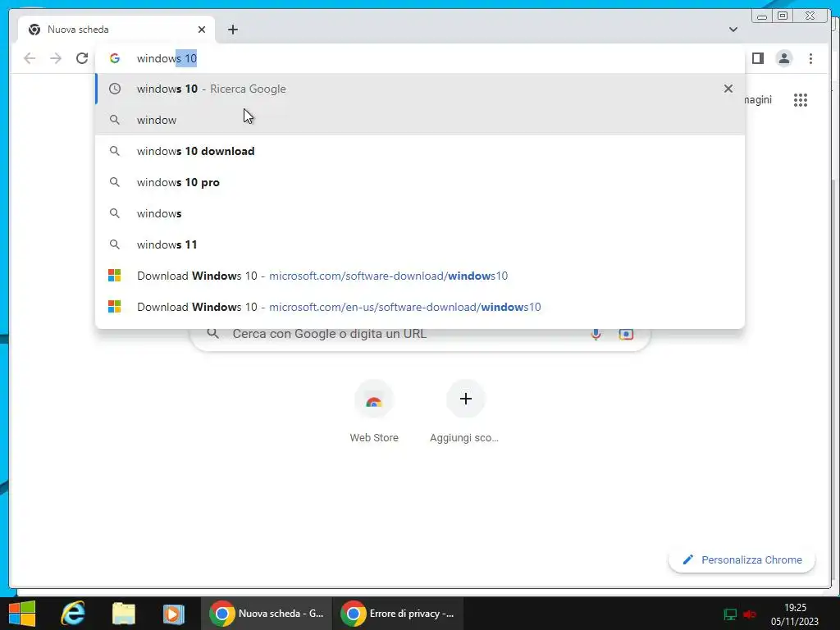Viewport: 840px width, 630px height.
Task: Click the muted volume tray icon
Action: point(750,614)
